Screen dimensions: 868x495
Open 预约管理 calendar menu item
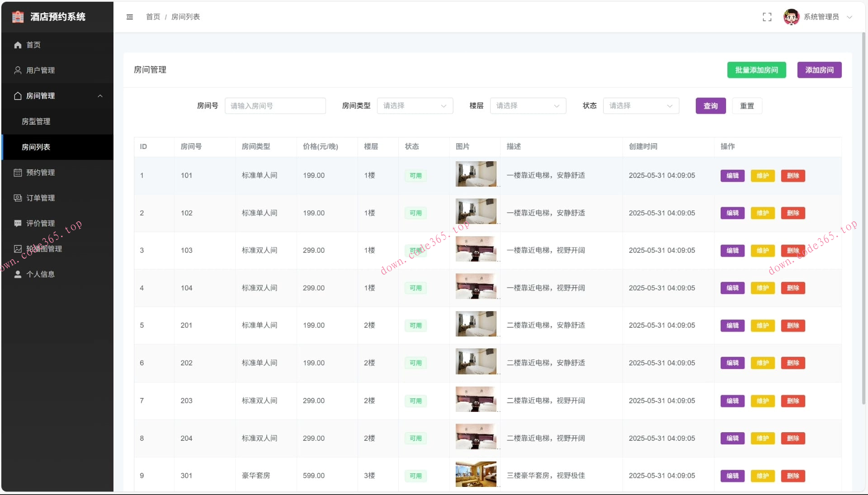coord(40,172)
